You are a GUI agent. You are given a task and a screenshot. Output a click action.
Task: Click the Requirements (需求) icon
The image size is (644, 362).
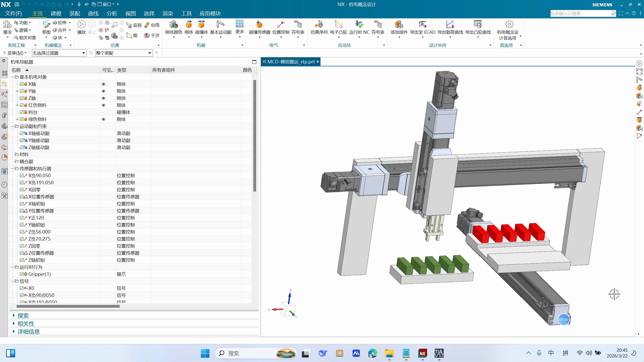click(7, 25)
